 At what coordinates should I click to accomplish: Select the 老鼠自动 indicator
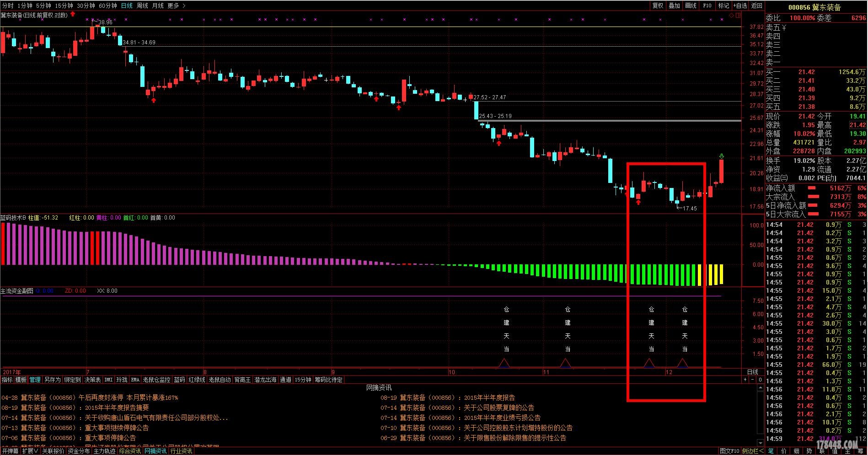[220, 380]
